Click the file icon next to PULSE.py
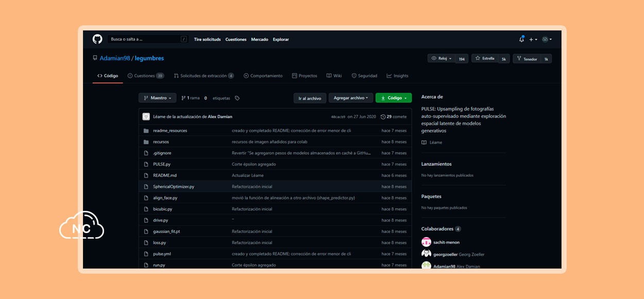 (146, 164)
